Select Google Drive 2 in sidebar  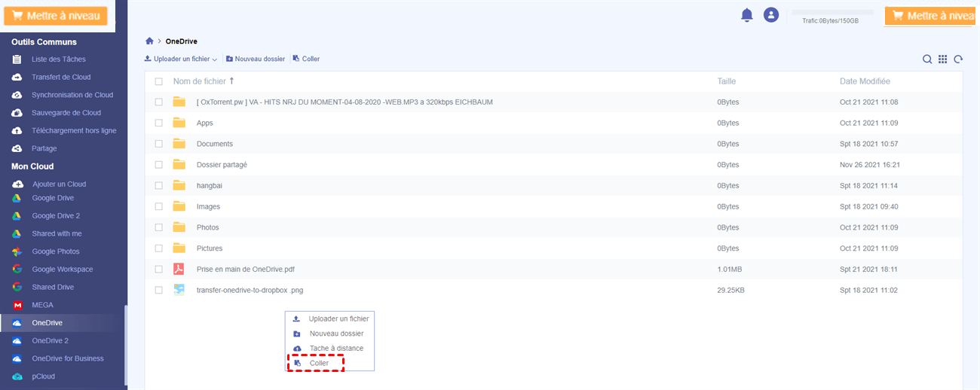pyautogui.click(x=55, y=215)
